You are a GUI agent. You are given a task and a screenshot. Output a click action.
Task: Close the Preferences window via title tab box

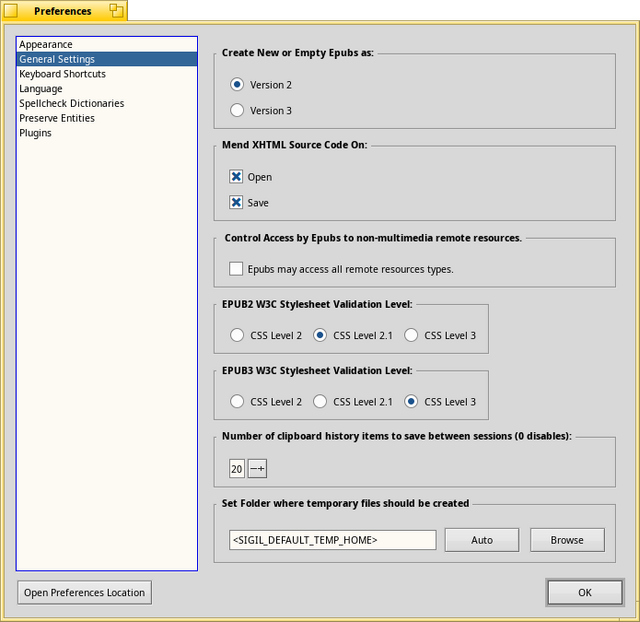click(x=11, y=11)
